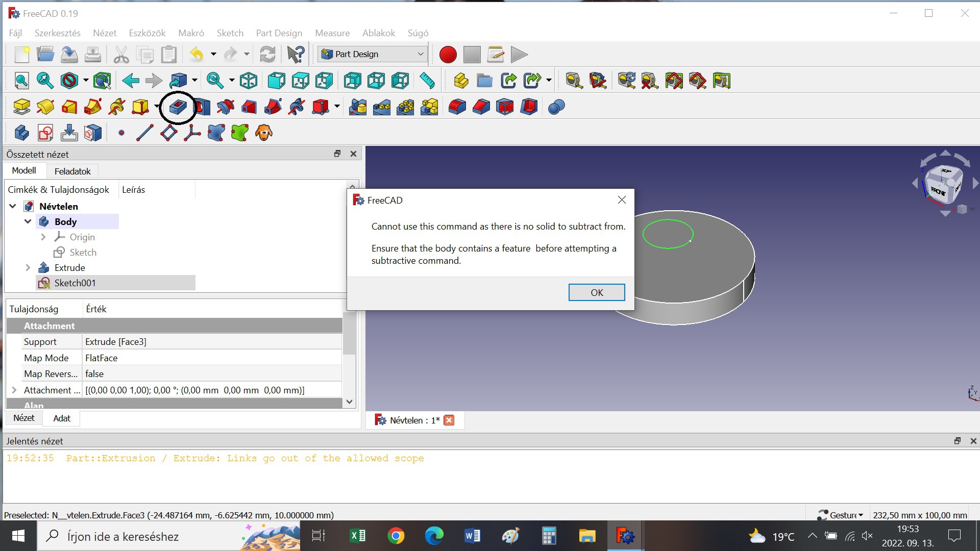980x551 pixels.
Task: Click the Create Sketch icon
Action: (45, 133)
